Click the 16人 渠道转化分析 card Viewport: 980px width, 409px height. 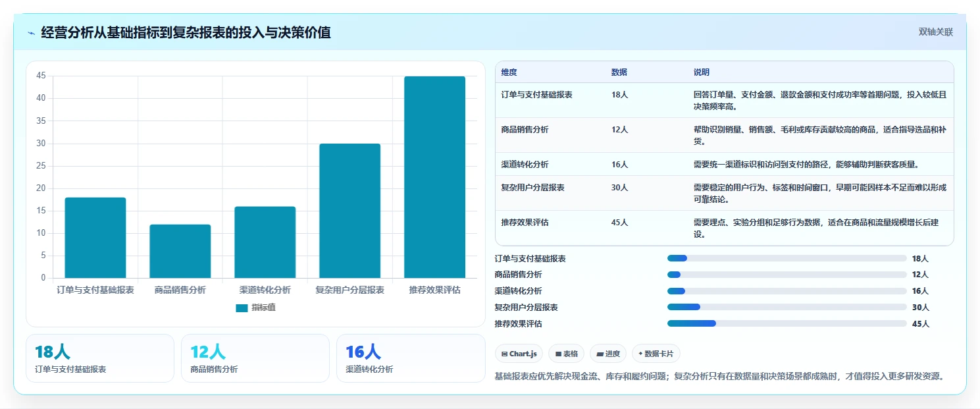click(x=411, y=358)
